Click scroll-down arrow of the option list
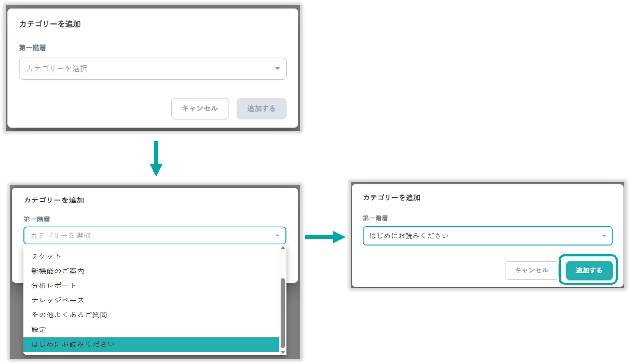630x364 pixels. [x=283, y=352]
